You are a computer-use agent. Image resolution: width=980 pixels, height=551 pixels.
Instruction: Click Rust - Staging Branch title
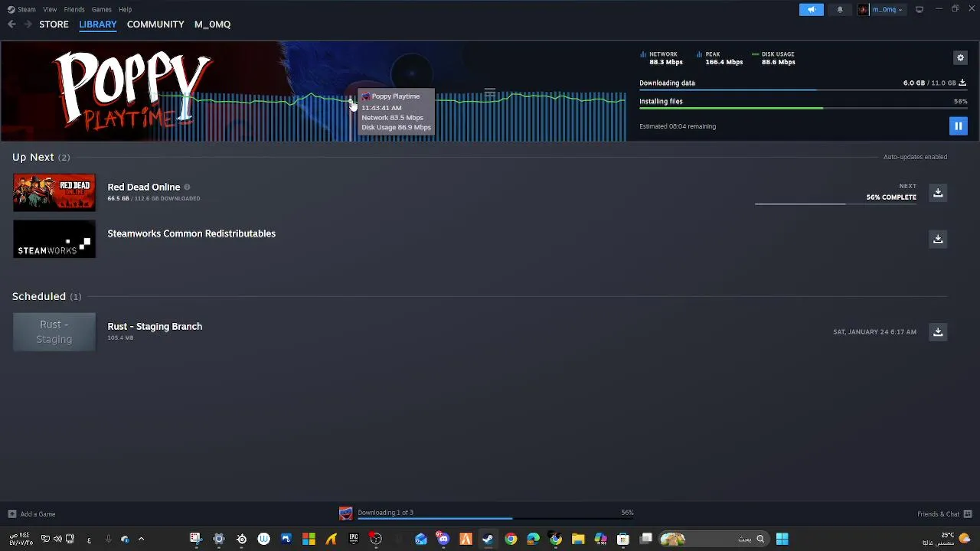coord(155,326)
